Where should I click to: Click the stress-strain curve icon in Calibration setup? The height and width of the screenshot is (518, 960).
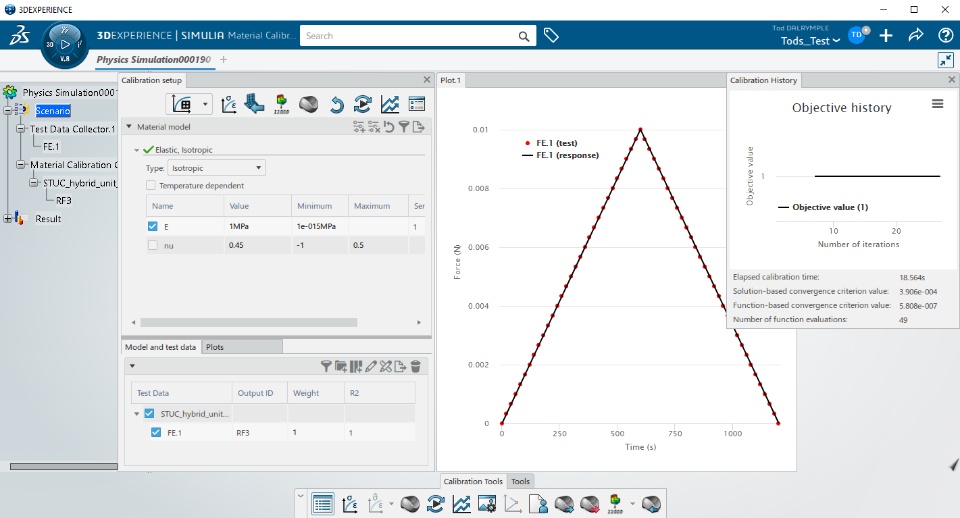pyautogui.click(x=229, y=104)
